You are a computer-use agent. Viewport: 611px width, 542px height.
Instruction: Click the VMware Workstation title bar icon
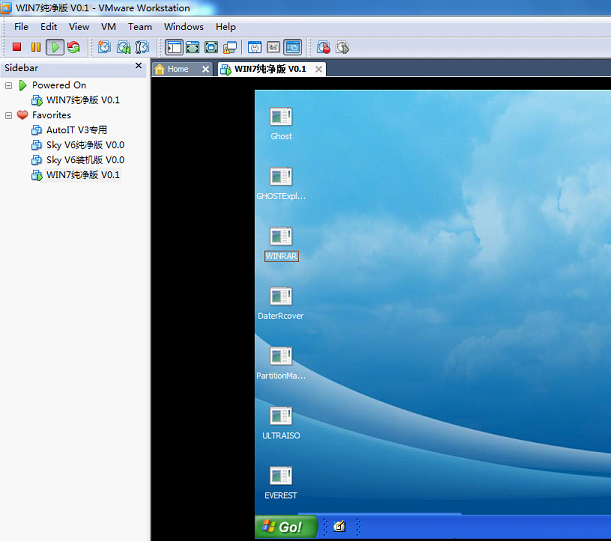[x=6, y=8]
